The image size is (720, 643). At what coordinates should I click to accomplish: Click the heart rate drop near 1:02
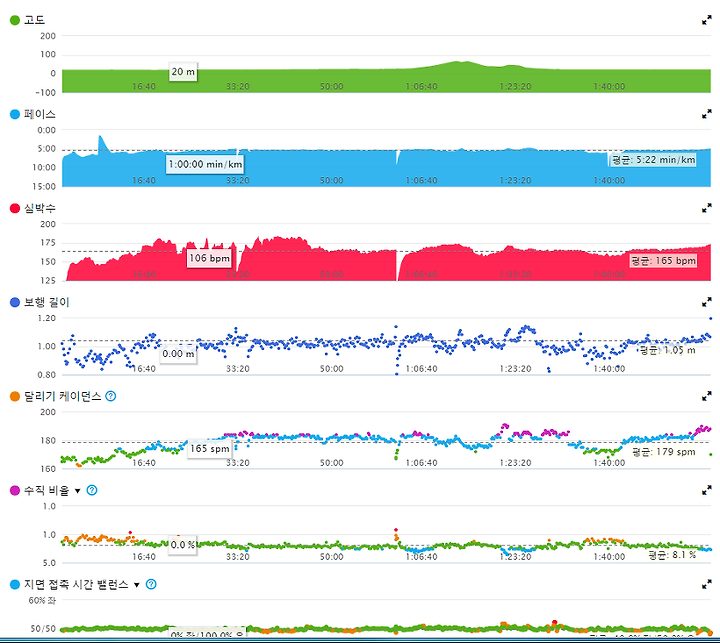(397, 265)
